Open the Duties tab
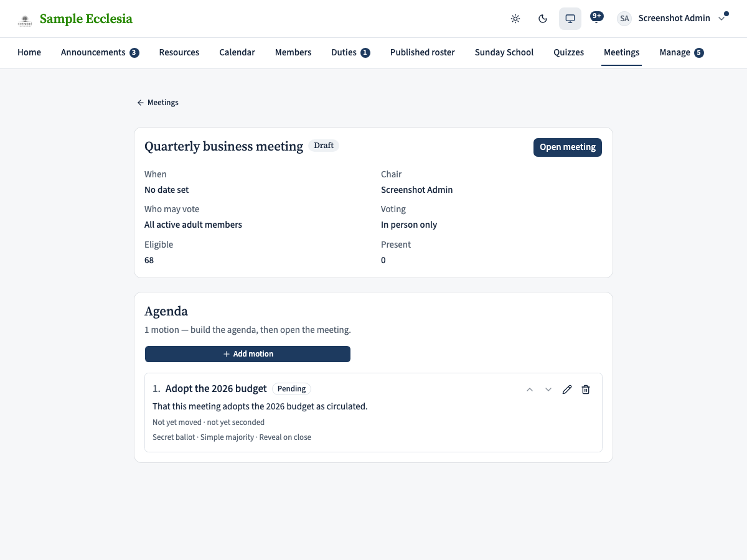 [350, 52]
